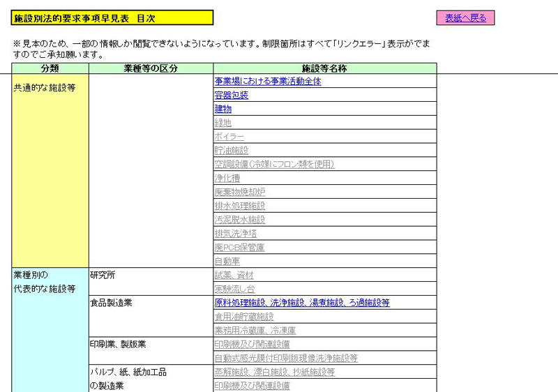
Task: Open the 容器包装 link
Action: (232, 96)
